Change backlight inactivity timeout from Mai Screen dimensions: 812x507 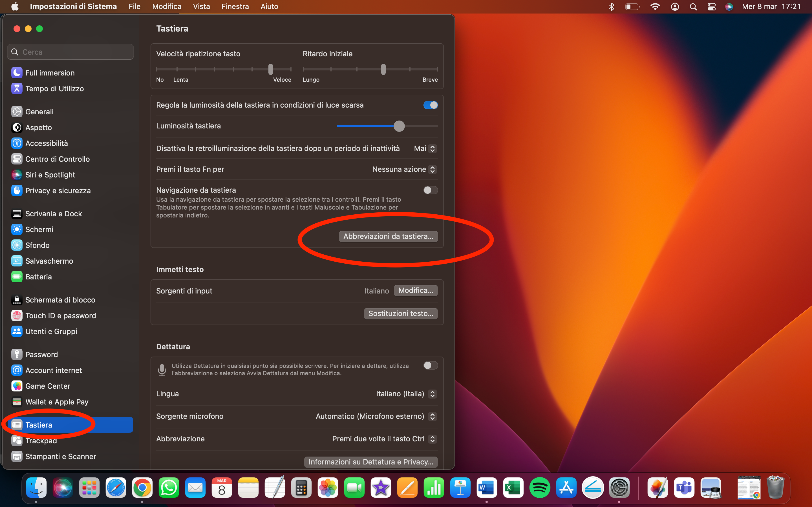pyautogui.click(x=425, y=148)
